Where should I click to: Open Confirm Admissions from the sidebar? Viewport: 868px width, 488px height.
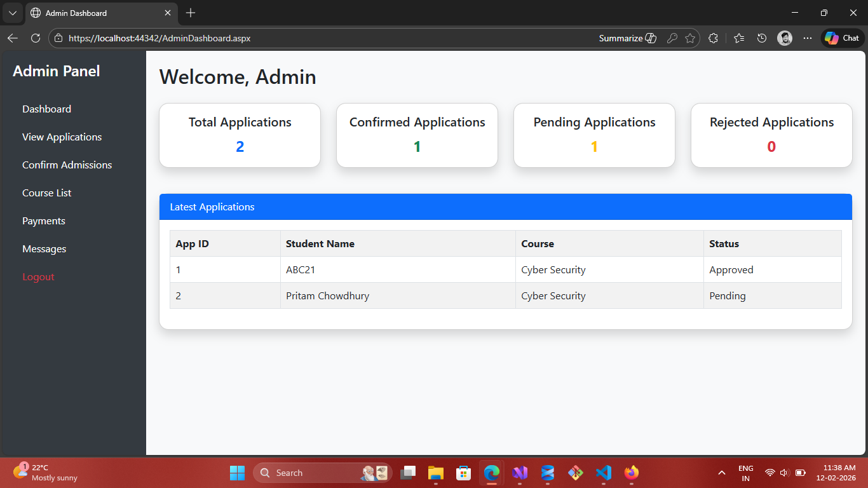[x=67, y=165]
